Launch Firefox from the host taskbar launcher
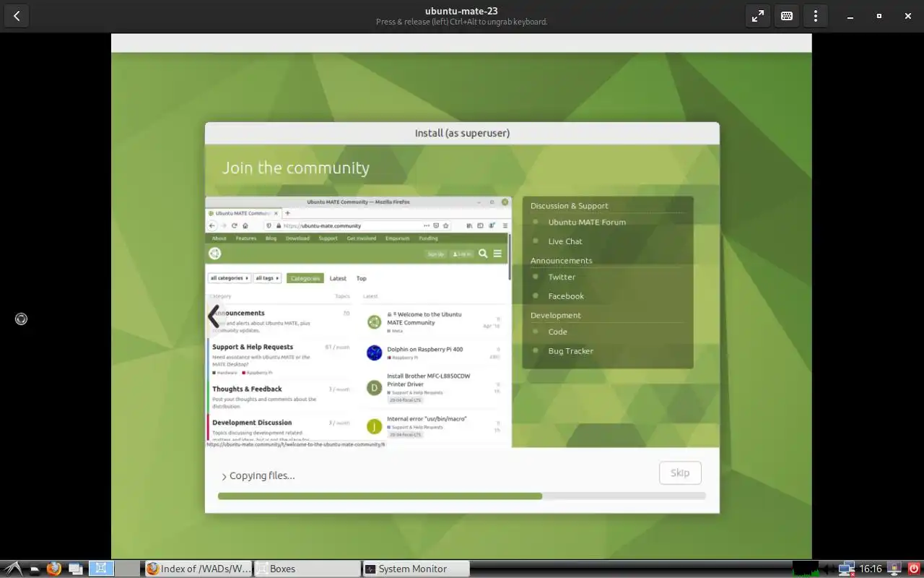Viewport: 924px width, 578px height. [54, 569]
